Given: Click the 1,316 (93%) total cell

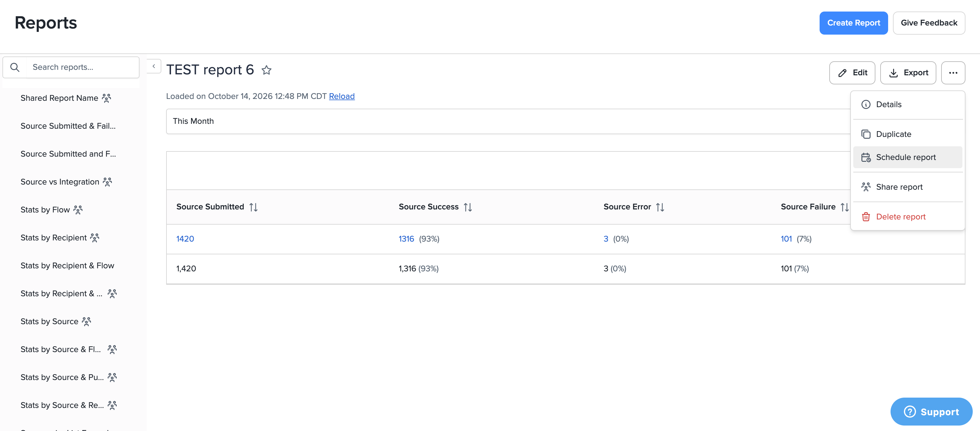Looking at the screenshot, I should pyautogui.click(x=418, y=269).
